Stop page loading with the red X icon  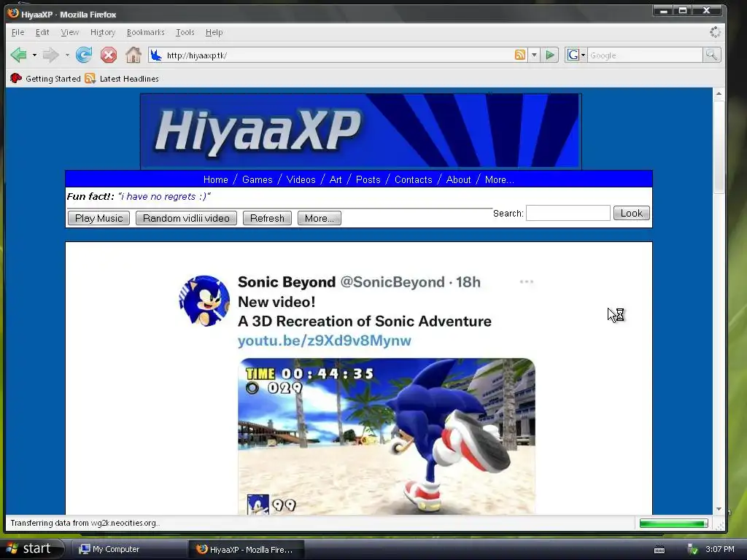109,55
